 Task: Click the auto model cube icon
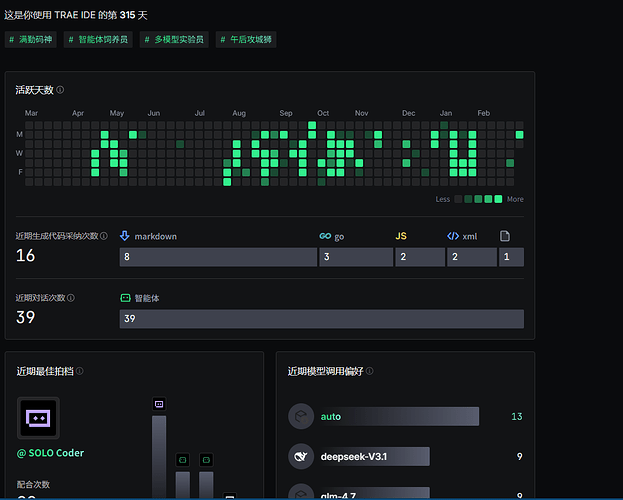tap(301, 417)
